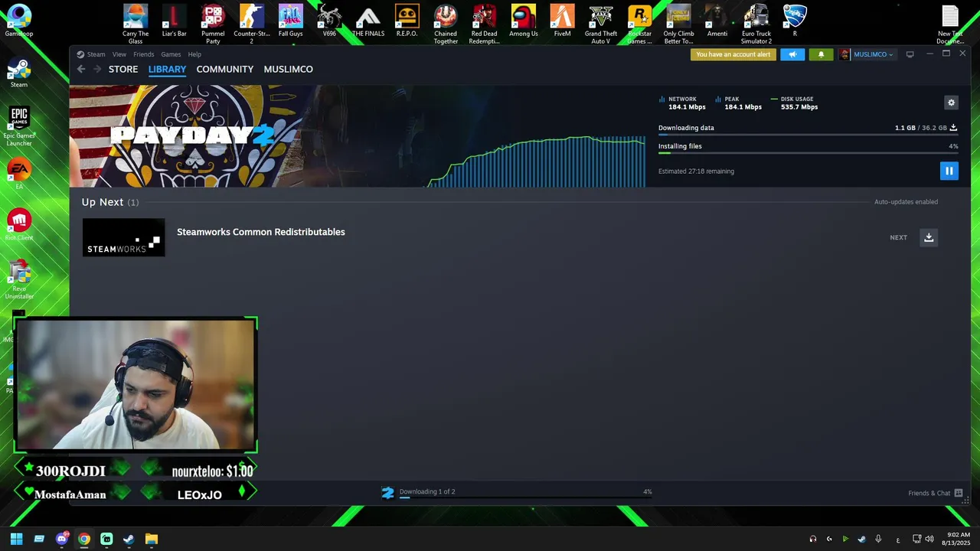
Task: Open GameLoop desktop icon
Action: (19, 21)
